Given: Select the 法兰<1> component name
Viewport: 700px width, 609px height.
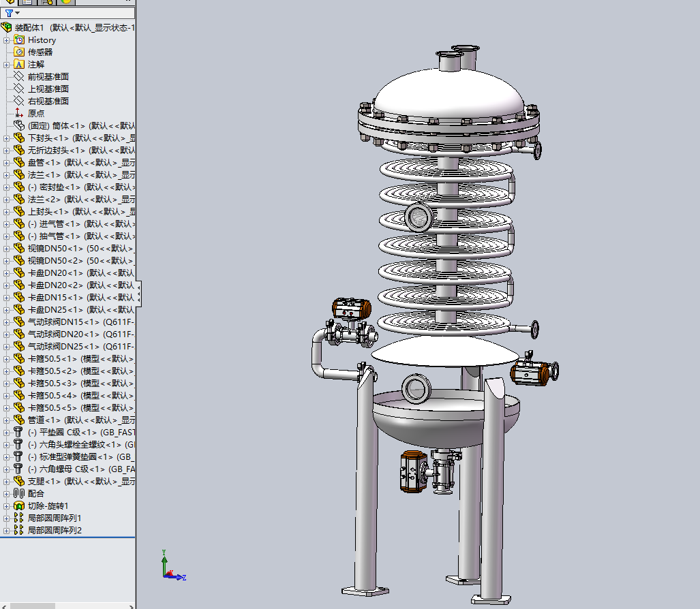Looking at the screenshot, I should coord(44,175).
